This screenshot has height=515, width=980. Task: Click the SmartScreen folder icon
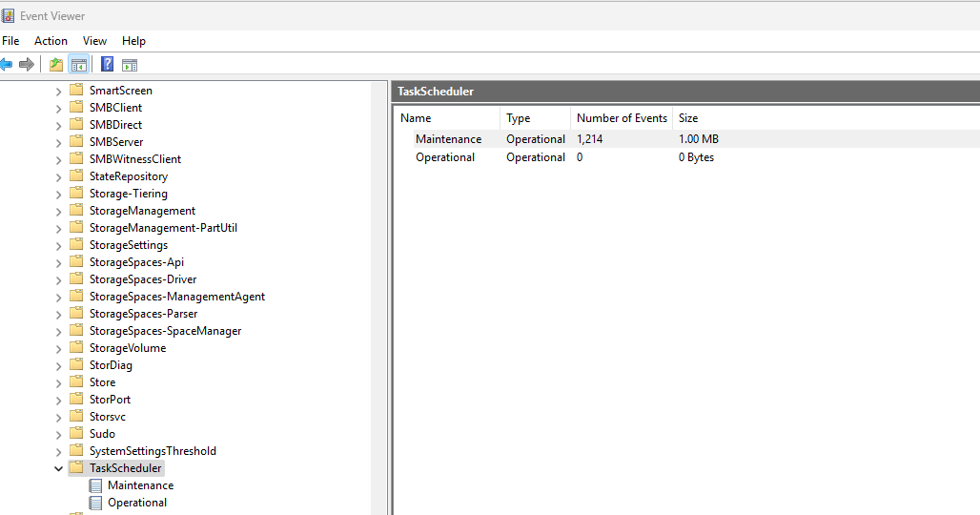[x=76, y=90]
